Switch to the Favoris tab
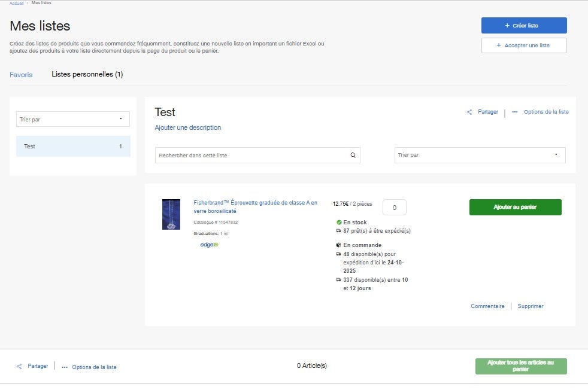Viewport: 588px width, 390px height. point(21,74)
